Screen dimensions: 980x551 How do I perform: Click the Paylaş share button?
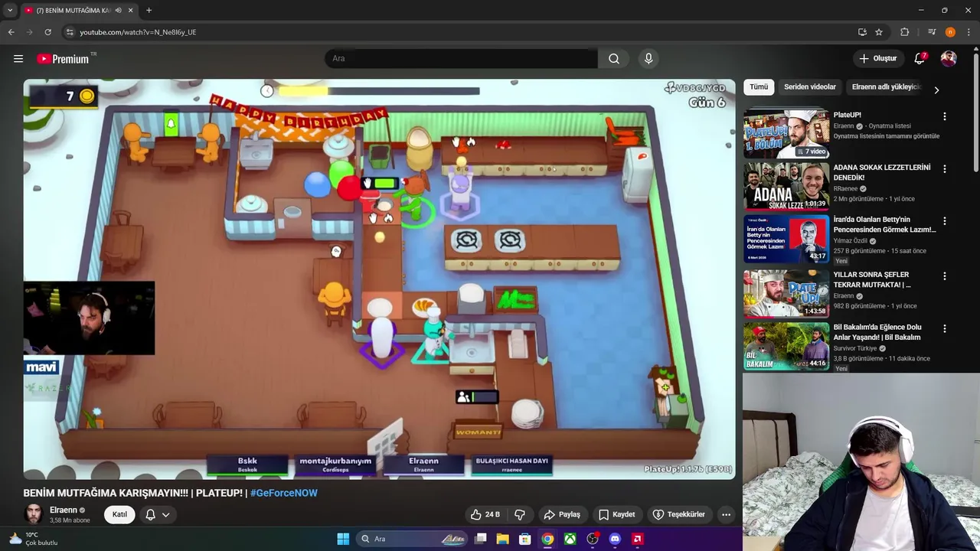tap(562, 514)
